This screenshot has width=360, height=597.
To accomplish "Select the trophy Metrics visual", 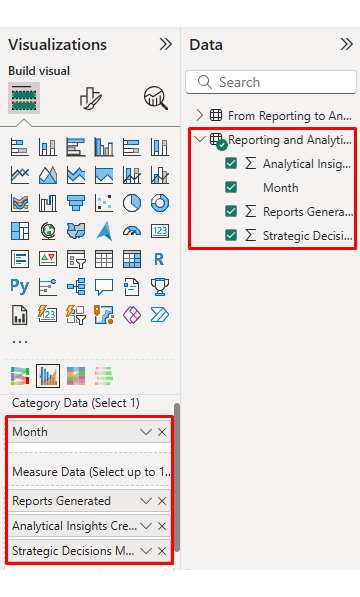I will [160, 287].
